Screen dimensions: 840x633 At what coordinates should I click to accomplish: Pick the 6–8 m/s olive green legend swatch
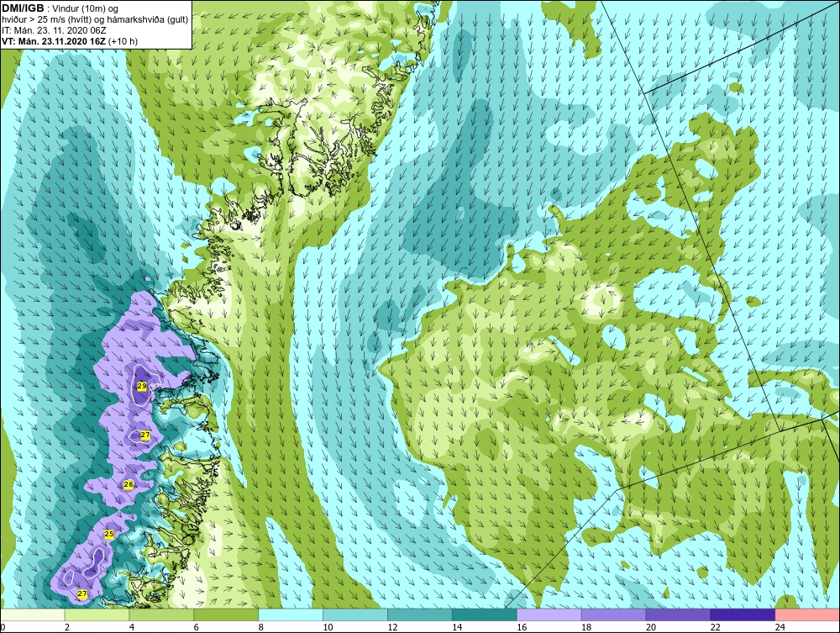click(226, 615)
